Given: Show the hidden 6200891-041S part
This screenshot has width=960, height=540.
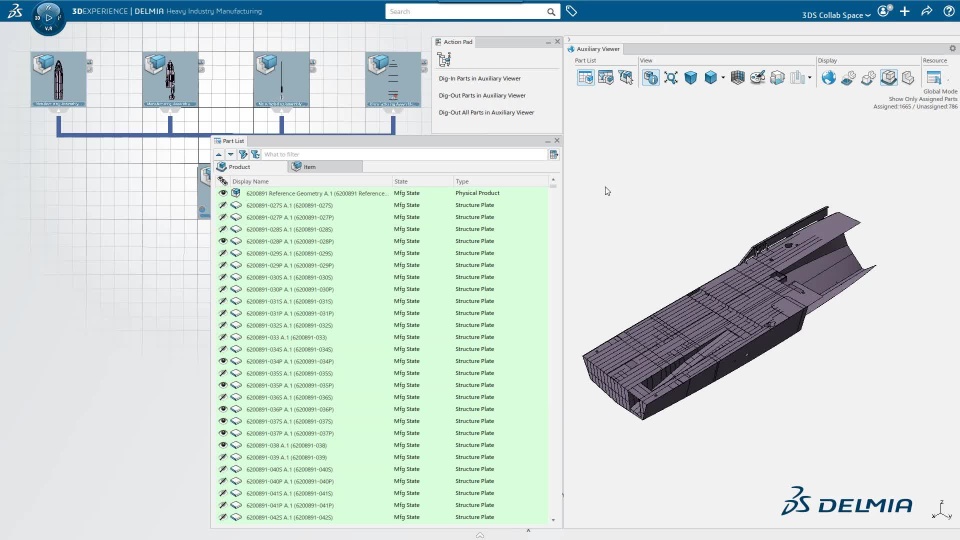Looking at the screenshot, I should click(223, 493).
